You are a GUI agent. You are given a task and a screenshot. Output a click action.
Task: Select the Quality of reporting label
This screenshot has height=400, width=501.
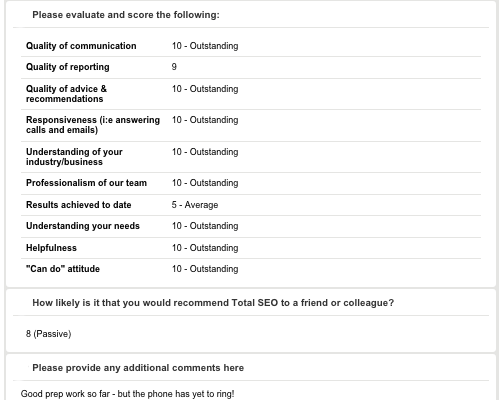tap(68, 67)
